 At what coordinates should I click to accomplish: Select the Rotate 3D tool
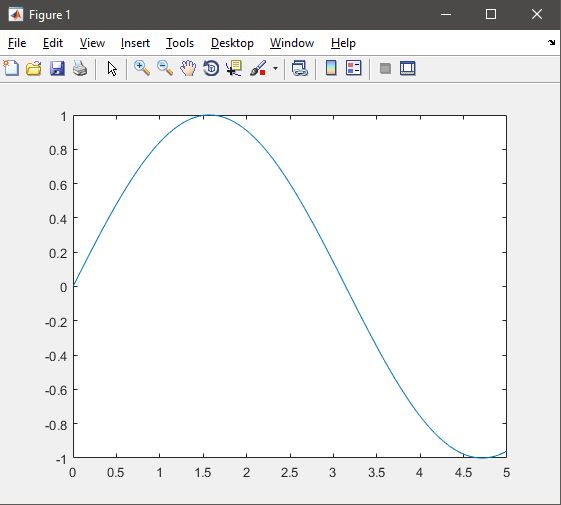211,68
